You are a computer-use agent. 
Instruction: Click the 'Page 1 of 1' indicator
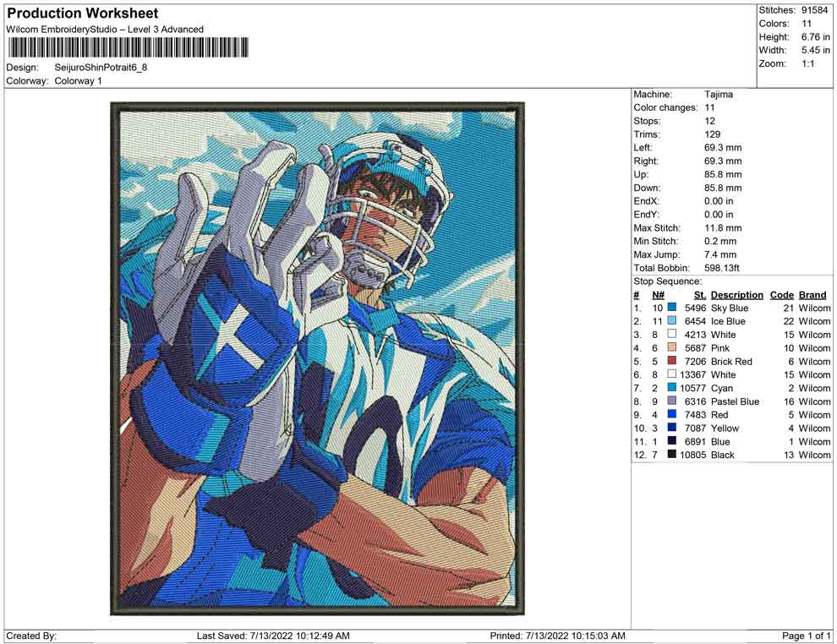(x=806, y=636)
